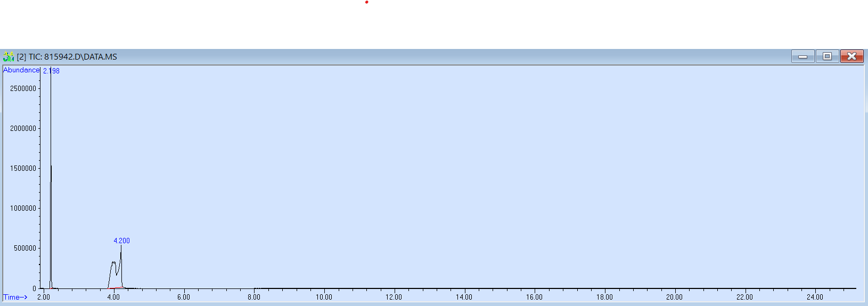Close the TIC DATA.MS window
This screenshot has width=868, height=306.
[851, 56]
